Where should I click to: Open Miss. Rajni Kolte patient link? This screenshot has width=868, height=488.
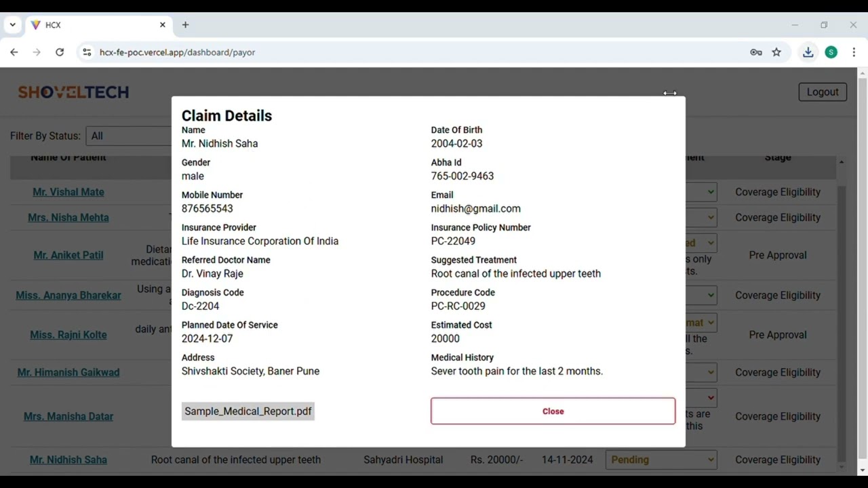(68, 335)
